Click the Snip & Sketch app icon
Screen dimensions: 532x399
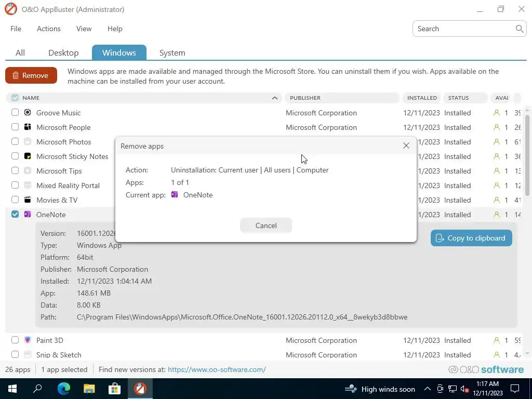point(28,354)
